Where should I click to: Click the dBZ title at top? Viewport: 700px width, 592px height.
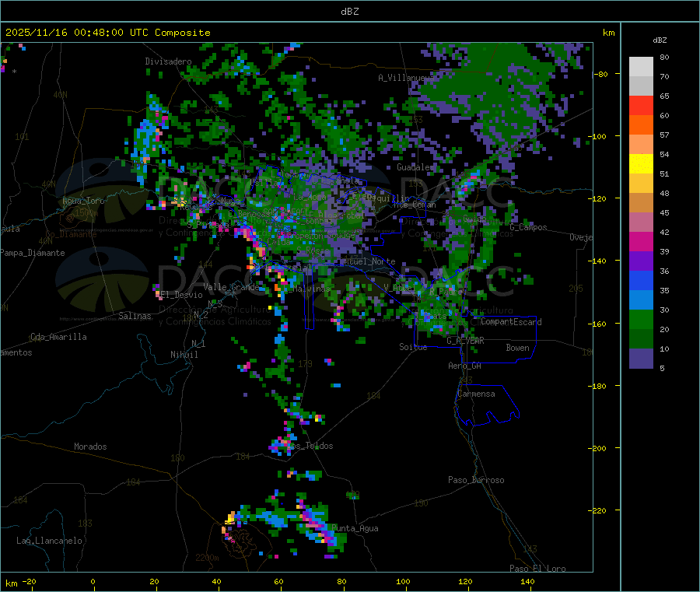(x=349, y=12)
